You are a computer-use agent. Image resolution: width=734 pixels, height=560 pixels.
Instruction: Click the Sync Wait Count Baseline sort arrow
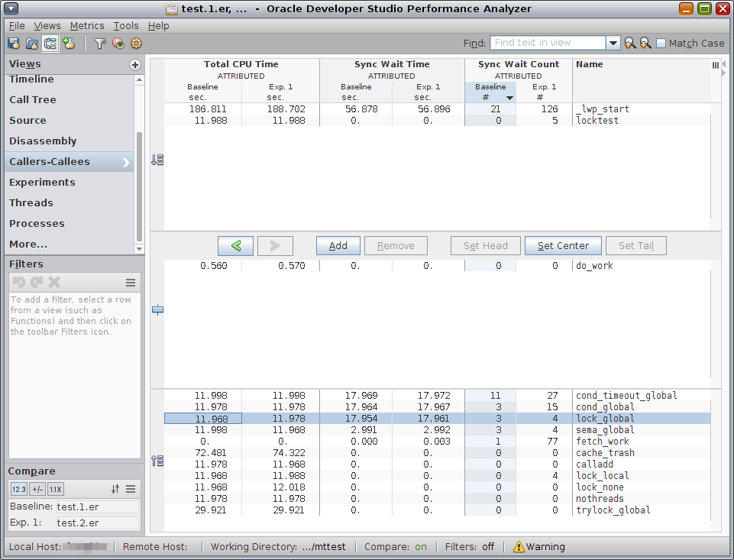coord(509,98)
